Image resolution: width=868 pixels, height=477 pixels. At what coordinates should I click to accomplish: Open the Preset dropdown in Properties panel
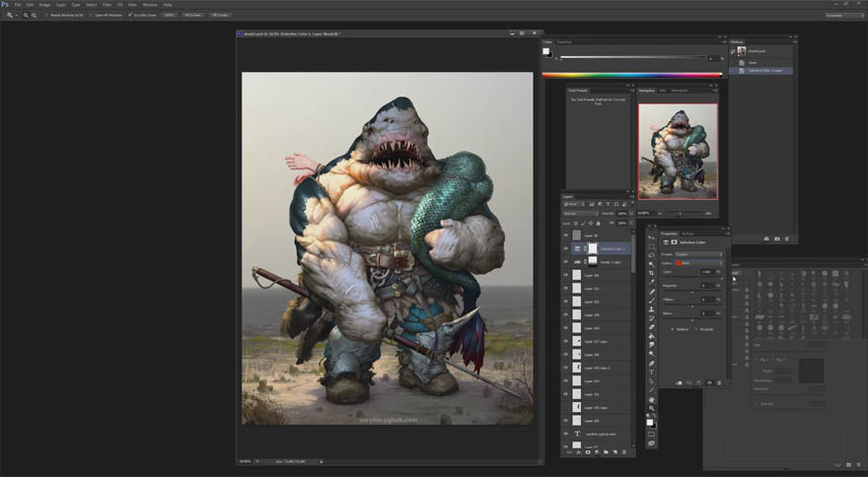pos(699,254)
